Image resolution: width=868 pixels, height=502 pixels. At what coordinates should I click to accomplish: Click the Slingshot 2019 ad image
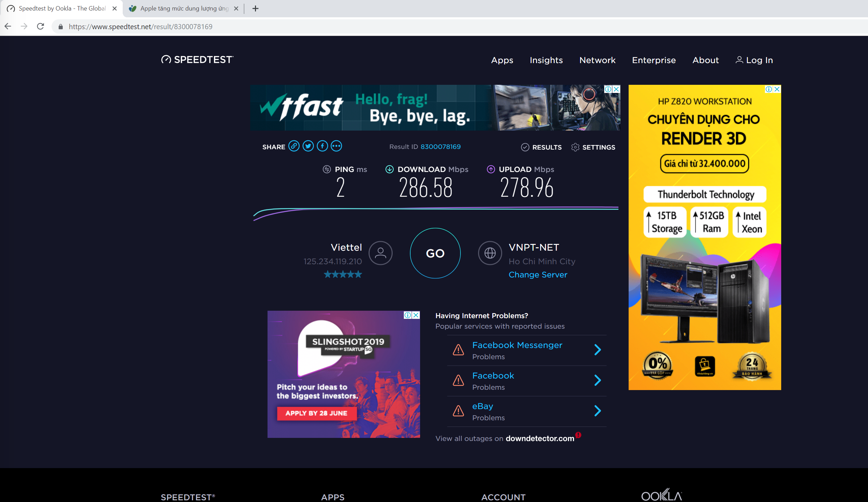343,374
